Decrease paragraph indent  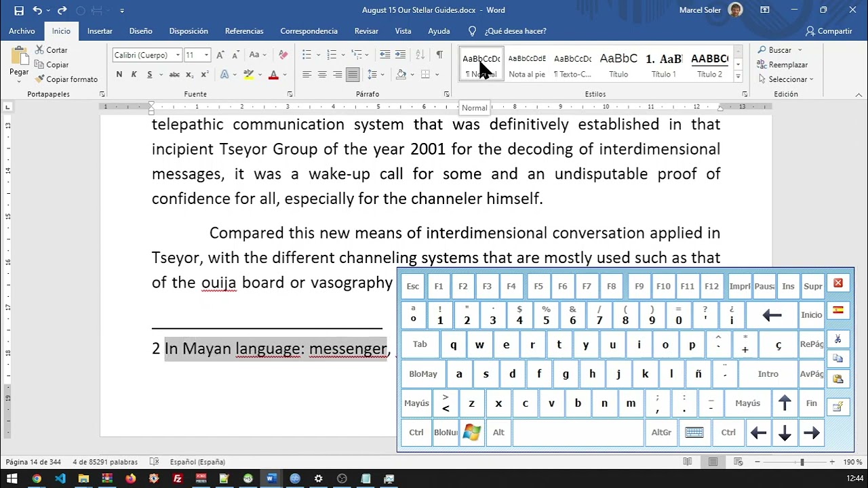385,55
